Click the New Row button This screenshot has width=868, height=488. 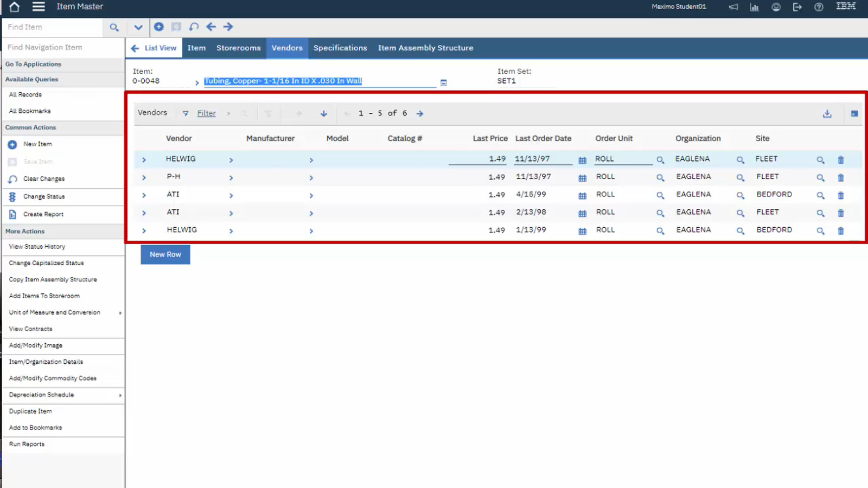point(165,254)
